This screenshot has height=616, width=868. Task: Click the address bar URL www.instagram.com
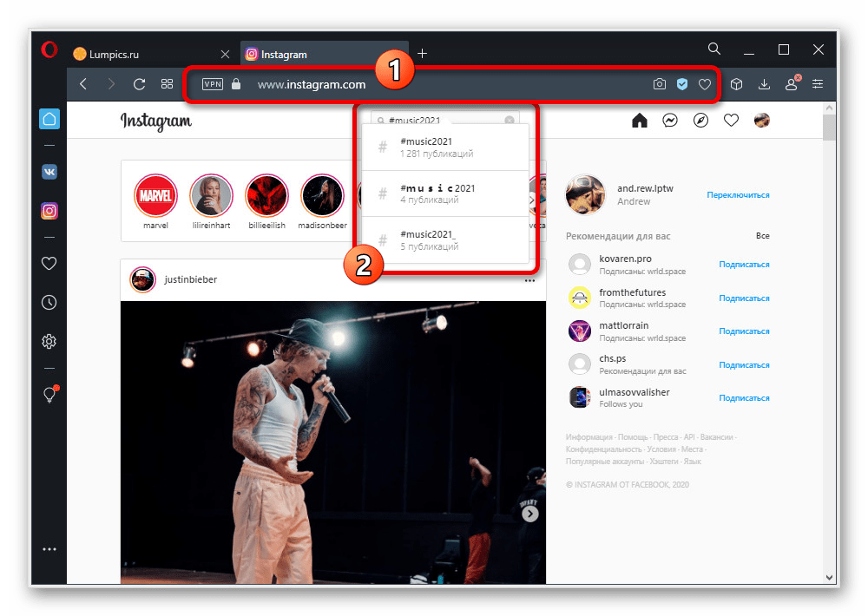point(312,84)
